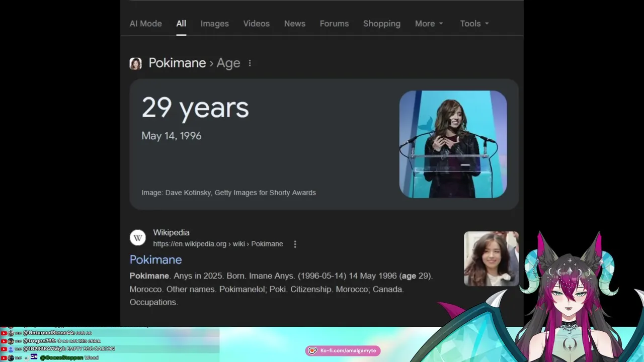Viewport: 644px width, 362px height.
Task: Open the AI Mode tab
Action: coord(145,24)
